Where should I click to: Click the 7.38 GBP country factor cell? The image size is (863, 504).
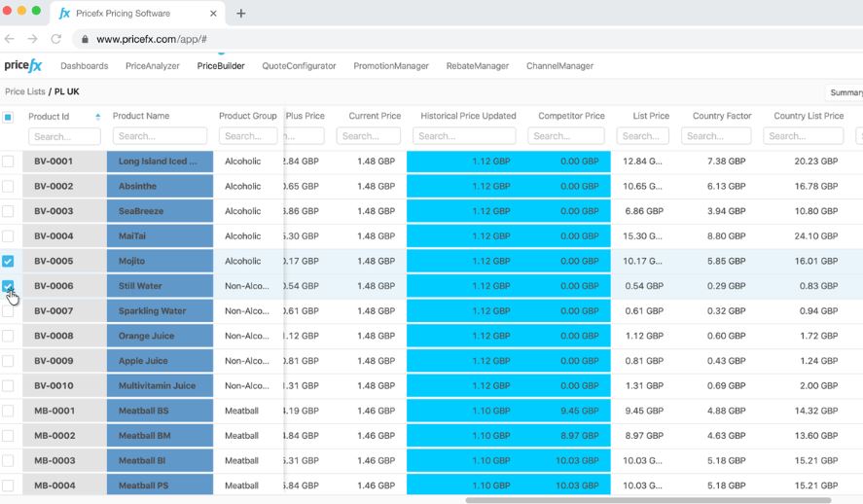[x=727, y=162]
